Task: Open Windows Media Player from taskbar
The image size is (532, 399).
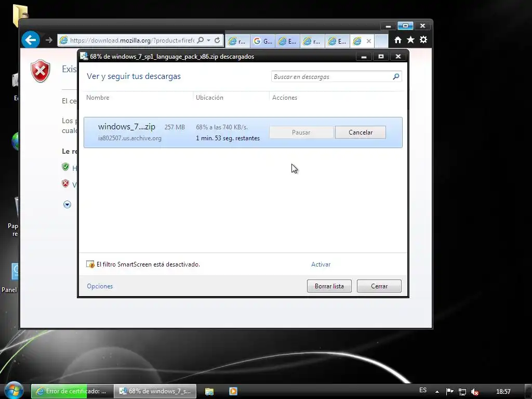Action: tap(233, 391)
